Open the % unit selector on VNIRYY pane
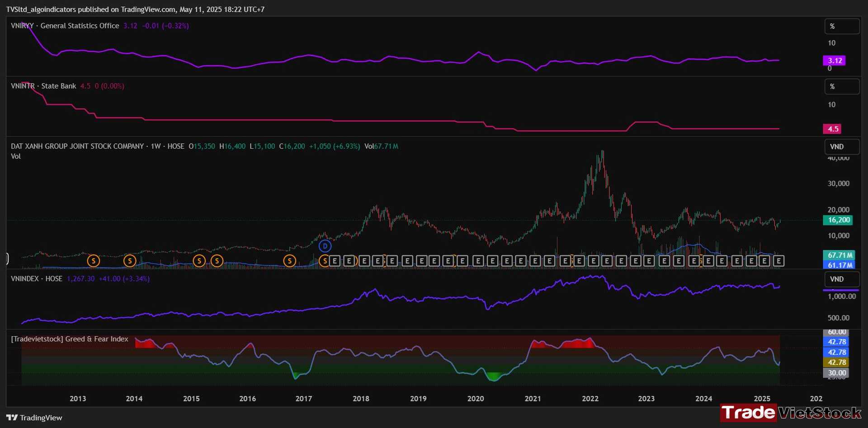868x428 pixels. pyautogui.click(x=842, y=26)
